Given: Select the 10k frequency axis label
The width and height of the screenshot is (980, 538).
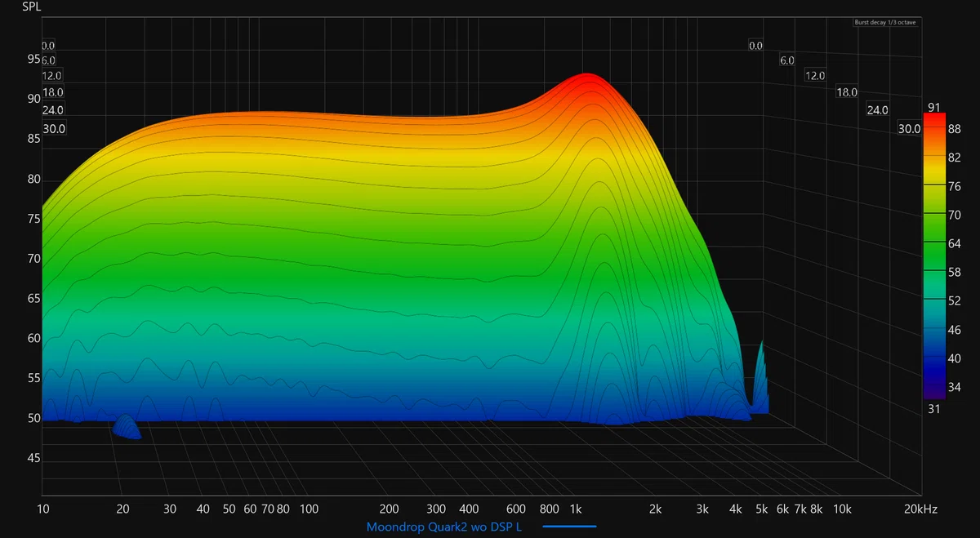Looking at the screenshot, I should [841, 509].
